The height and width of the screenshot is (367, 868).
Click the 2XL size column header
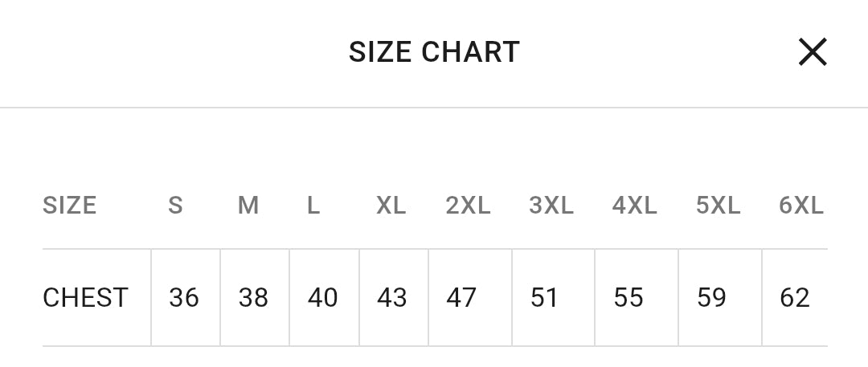[x=468, y=206]
